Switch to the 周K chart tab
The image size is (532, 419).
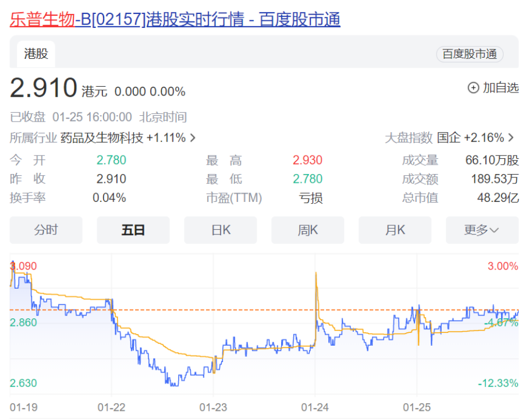pos(308,230)
